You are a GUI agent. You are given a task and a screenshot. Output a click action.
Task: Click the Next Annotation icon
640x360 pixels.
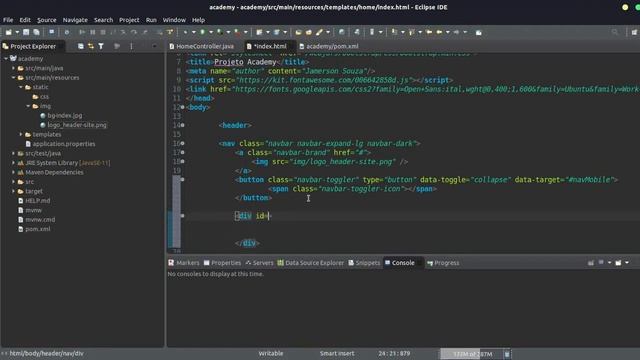(x=394, y=32)
